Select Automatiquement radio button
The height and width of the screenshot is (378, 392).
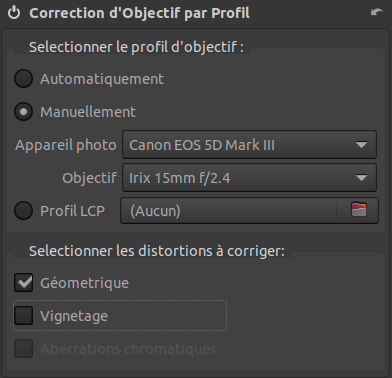[23, 79]
